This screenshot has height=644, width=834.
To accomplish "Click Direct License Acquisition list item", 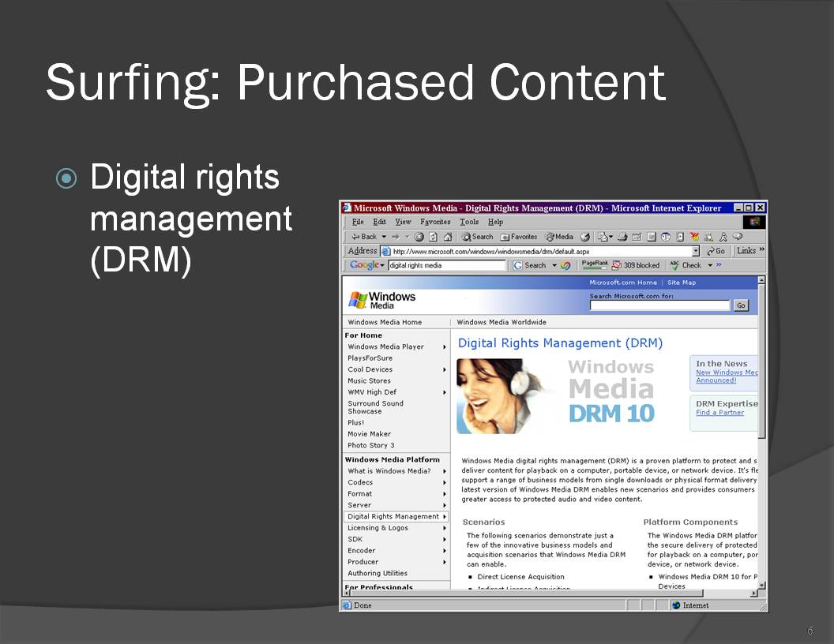I will (520, 577).
